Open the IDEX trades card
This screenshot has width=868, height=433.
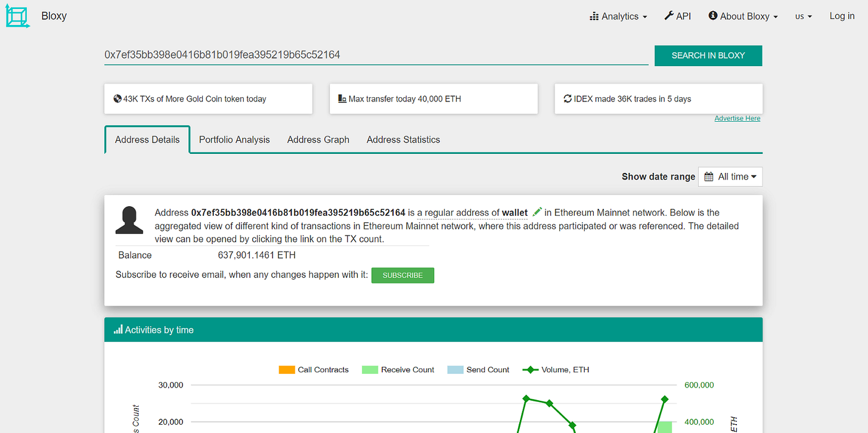[x=658, y=99]
